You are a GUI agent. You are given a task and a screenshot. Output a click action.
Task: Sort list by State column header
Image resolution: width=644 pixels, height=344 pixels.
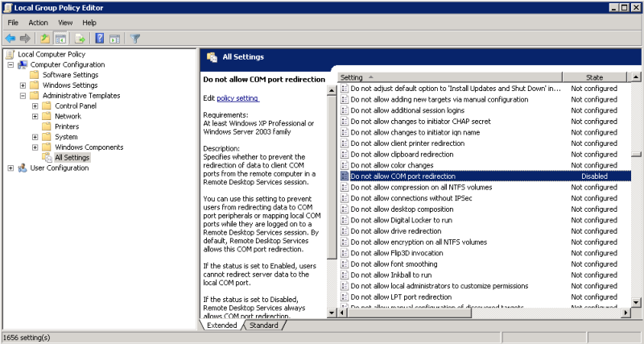tap(594, 77)
